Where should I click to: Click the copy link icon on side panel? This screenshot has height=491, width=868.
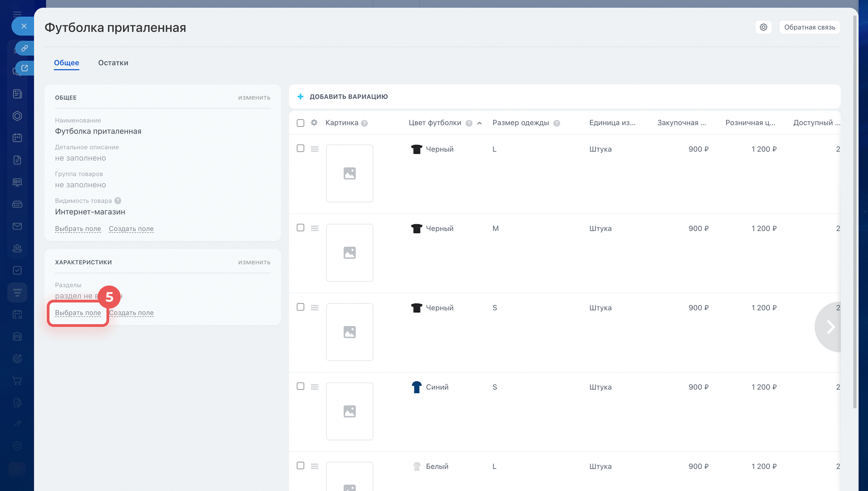(x=25, y=48)
